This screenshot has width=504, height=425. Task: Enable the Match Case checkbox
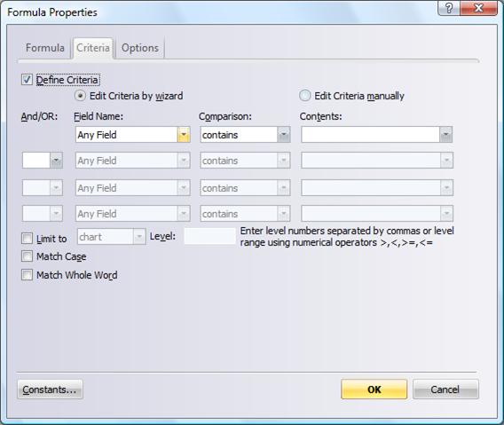pyautogui.click(x=27, y=256)
